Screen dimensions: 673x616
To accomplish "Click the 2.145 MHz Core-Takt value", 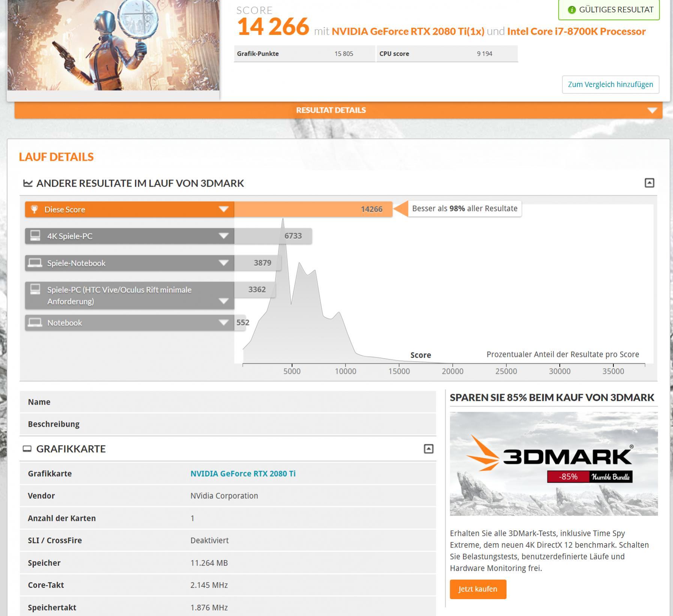I will [209, 585].
